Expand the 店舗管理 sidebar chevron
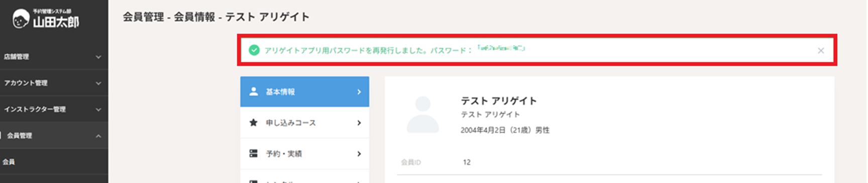The width and height of the screenshot is (868, 183). [98, 57]
